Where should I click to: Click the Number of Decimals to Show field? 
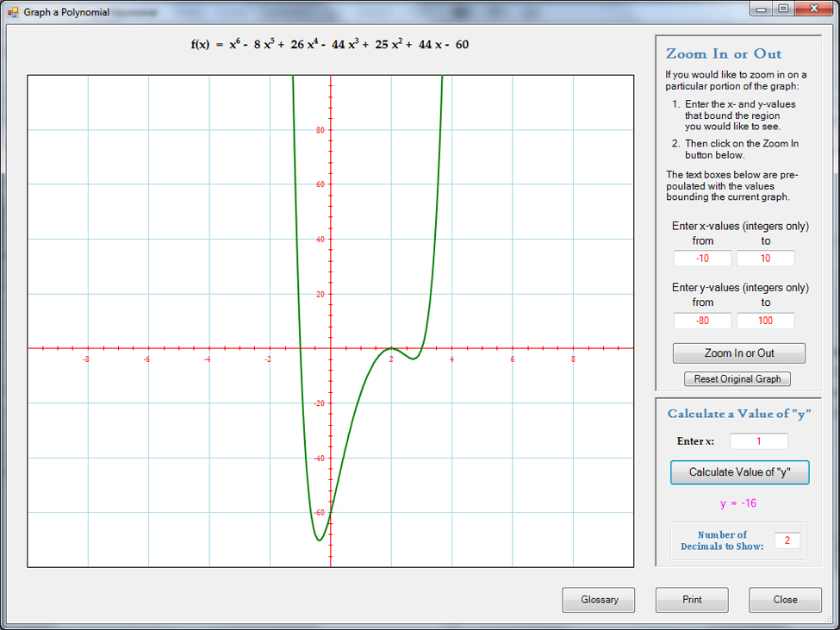(x=787, y=540)
